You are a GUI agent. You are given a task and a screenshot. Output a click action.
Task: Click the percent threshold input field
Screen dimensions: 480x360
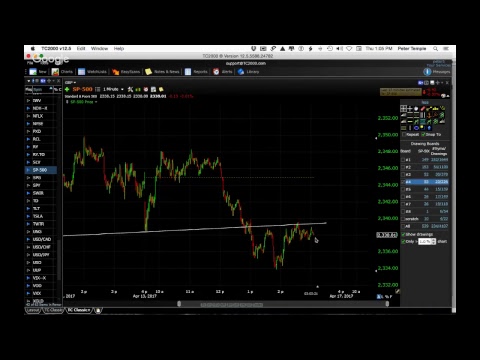[424, 241]
